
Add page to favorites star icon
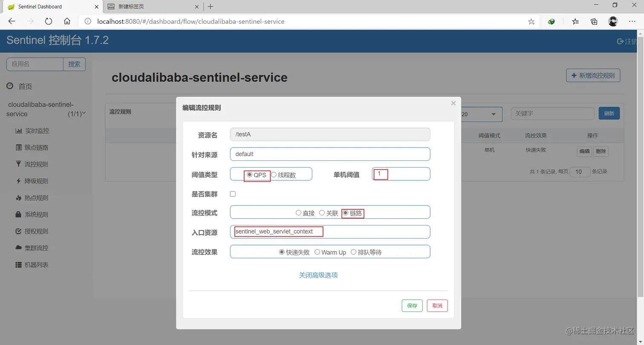531,21
